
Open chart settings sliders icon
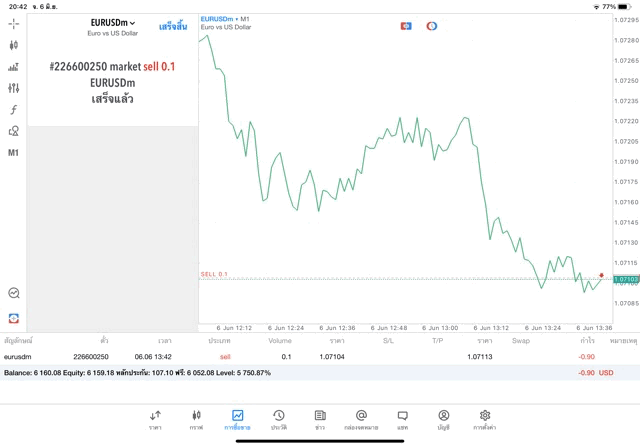pos(13,88)
